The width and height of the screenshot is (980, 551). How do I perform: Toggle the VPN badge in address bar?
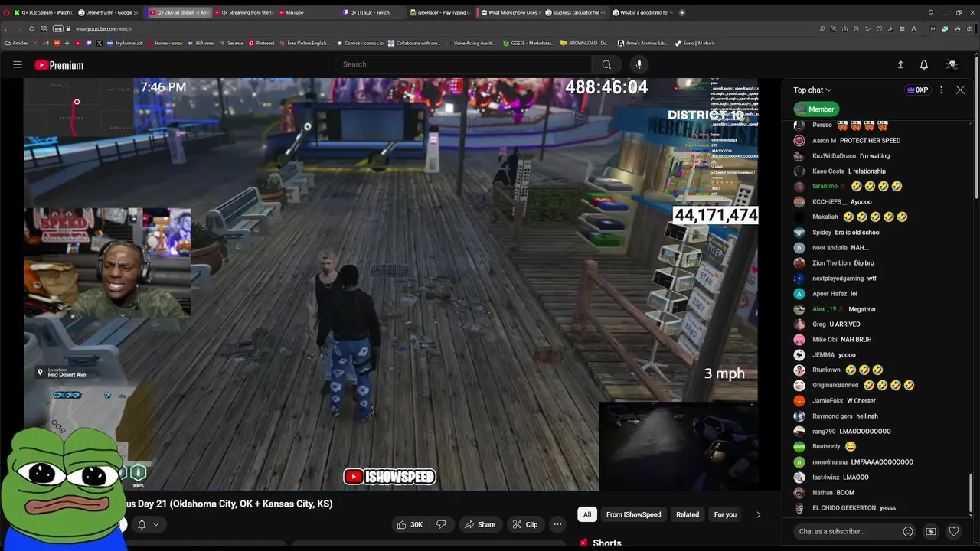[x=58, y=28]
